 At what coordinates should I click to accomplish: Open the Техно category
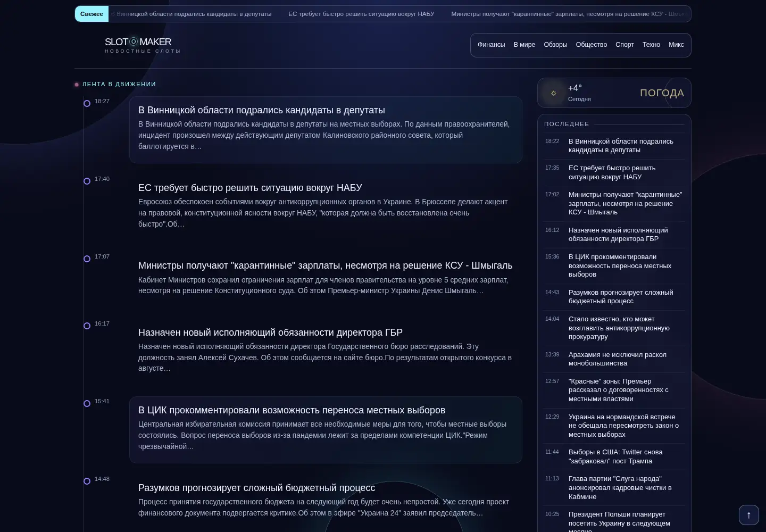click(x=651, y=45)
